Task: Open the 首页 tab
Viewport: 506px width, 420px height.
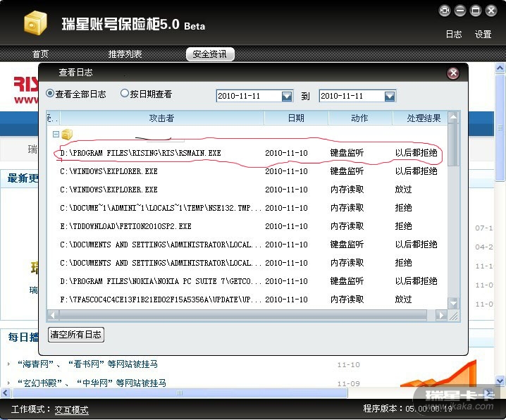Action: tap(40, 54)
